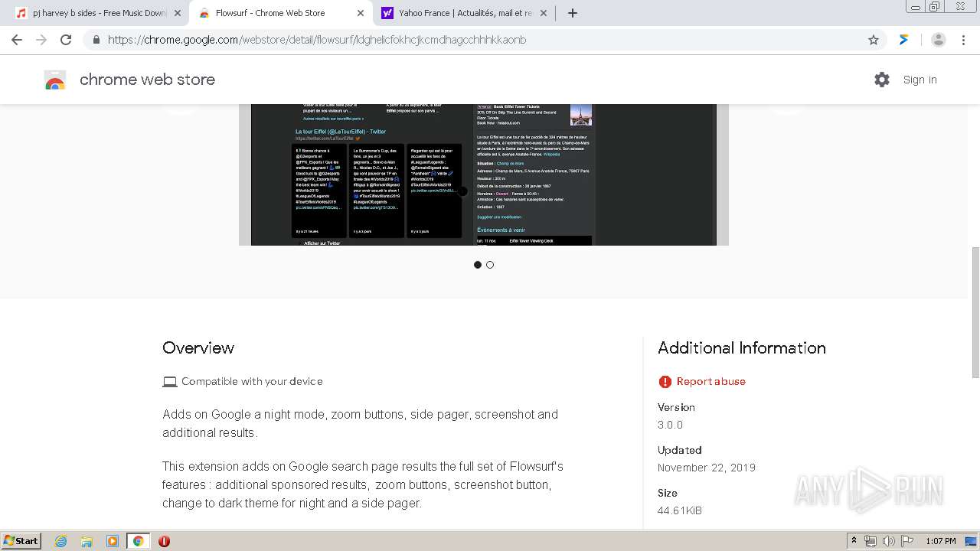This screenshot has height=551, width=980.
Task: Select Chrome in the taskbar
Action: click(x=139, y=541)
